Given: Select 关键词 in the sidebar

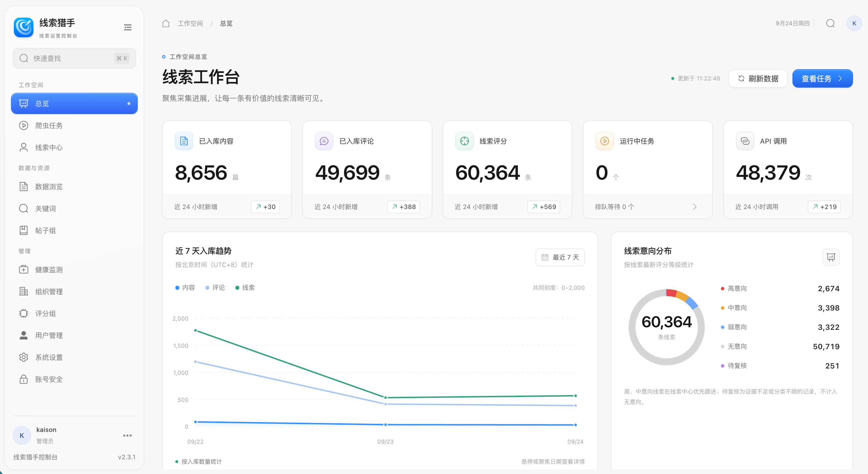Looking at the screenshot, I should pos(74,208).
